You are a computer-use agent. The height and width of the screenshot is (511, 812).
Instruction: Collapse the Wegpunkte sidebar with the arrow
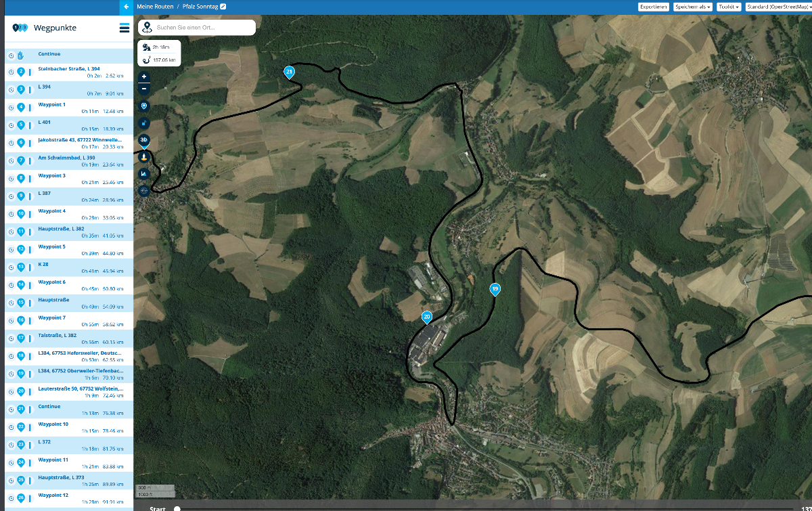pos(127,6)
